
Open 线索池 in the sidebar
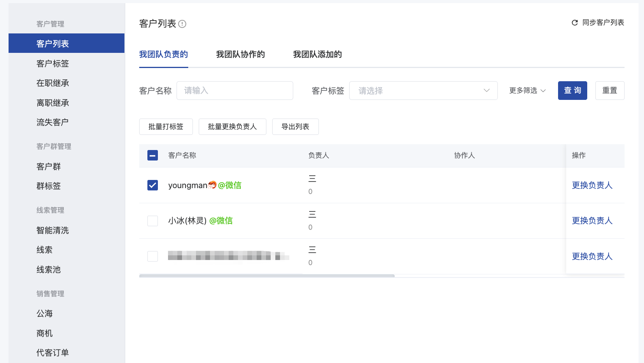(x=49, y=270)
